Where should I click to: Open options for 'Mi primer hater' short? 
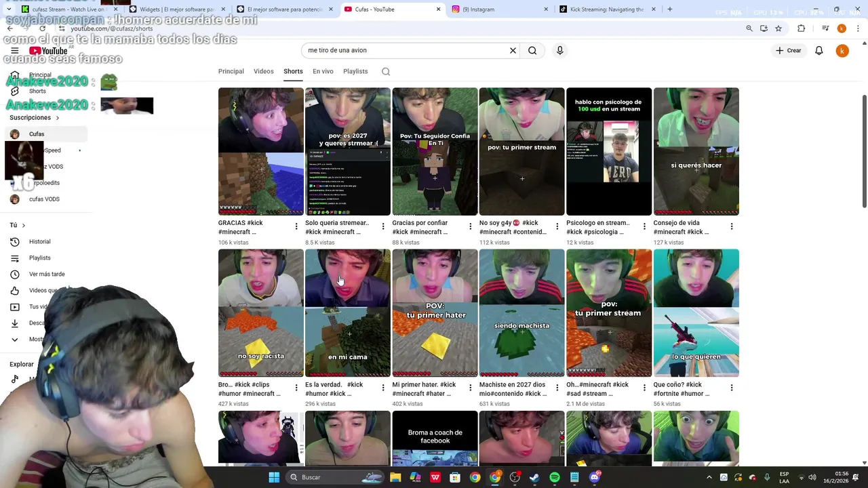[470, 388]
